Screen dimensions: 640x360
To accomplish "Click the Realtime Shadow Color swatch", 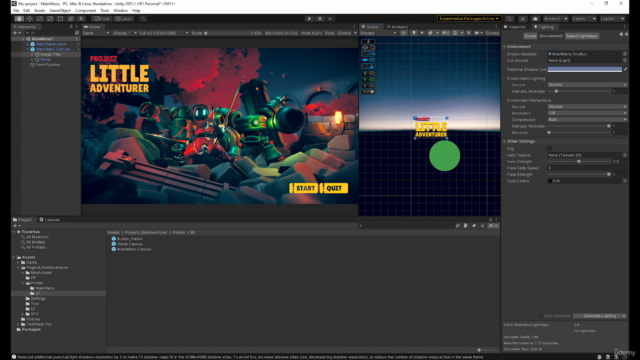I will [584, 69].
